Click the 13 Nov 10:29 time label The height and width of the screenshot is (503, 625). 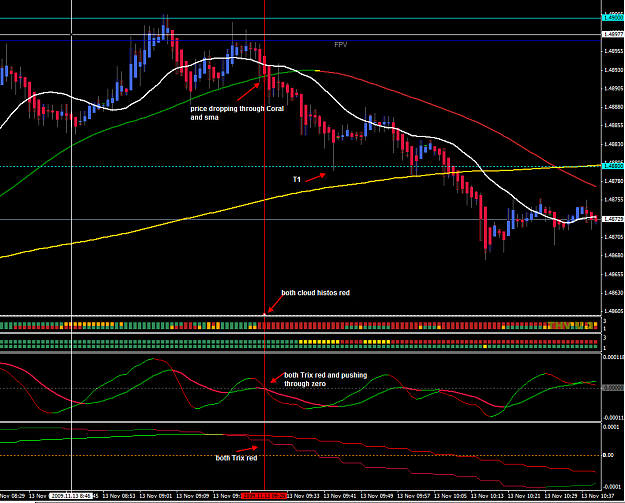point(561,496)
